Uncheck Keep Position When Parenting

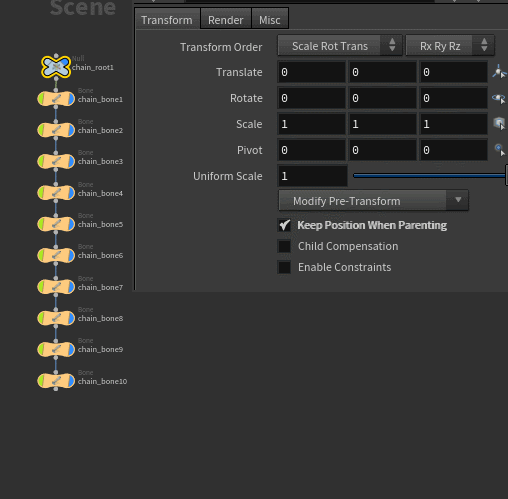[284, 225]
